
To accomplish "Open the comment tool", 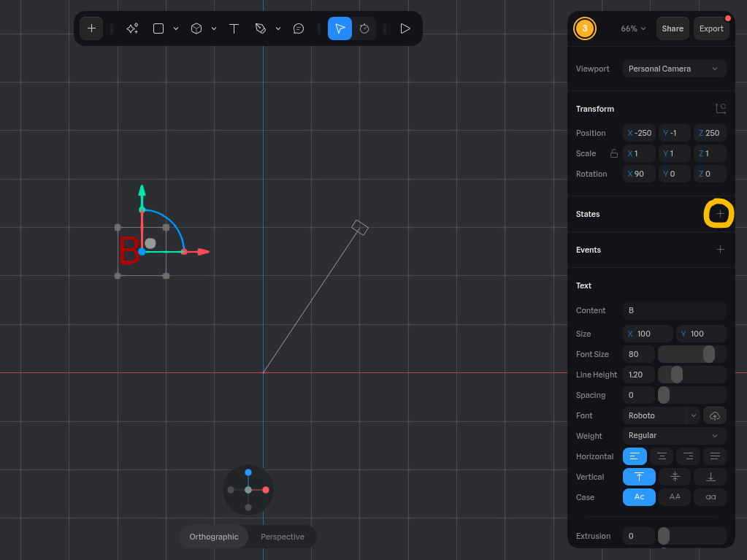I will coord(299,28).
